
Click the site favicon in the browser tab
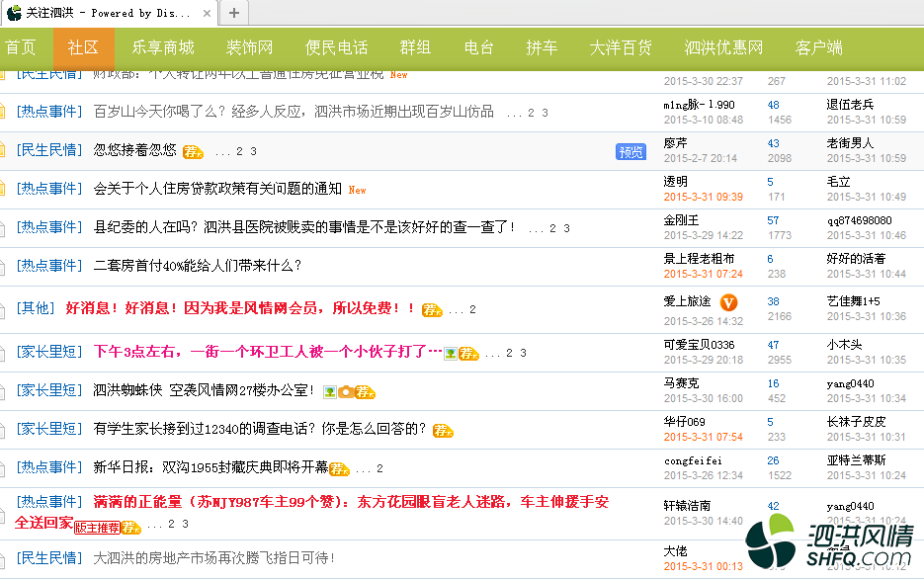point(12,13)
